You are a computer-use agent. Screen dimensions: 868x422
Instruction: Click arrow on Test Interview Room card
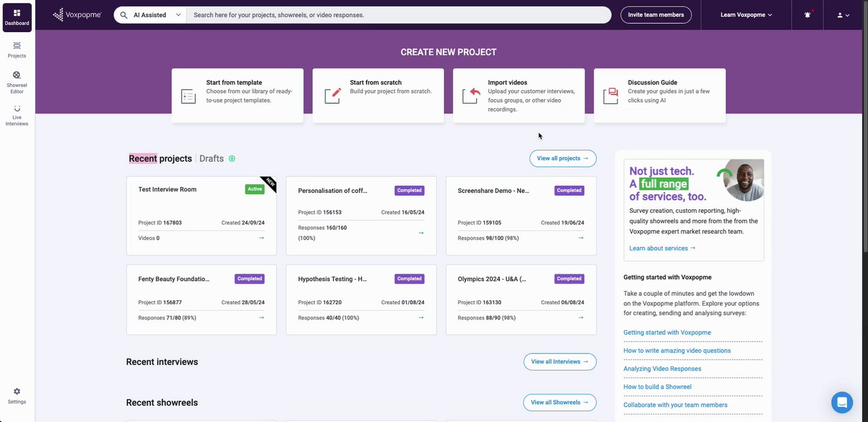[261, 238]
